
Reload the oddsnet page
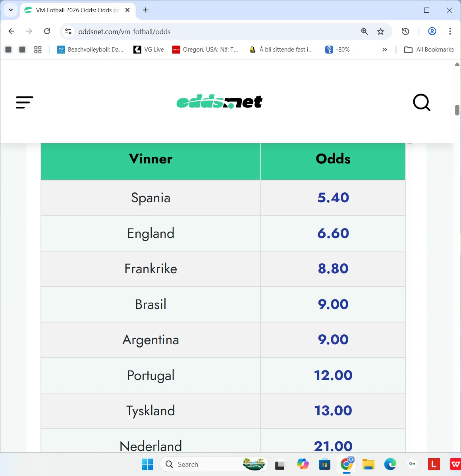(x=47, y=31)
